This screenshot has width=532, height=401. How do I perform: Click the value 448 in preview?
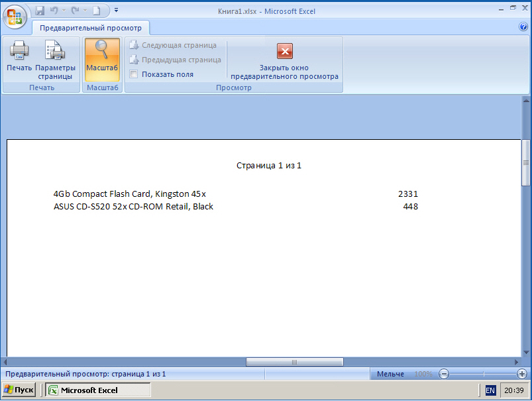411,206
